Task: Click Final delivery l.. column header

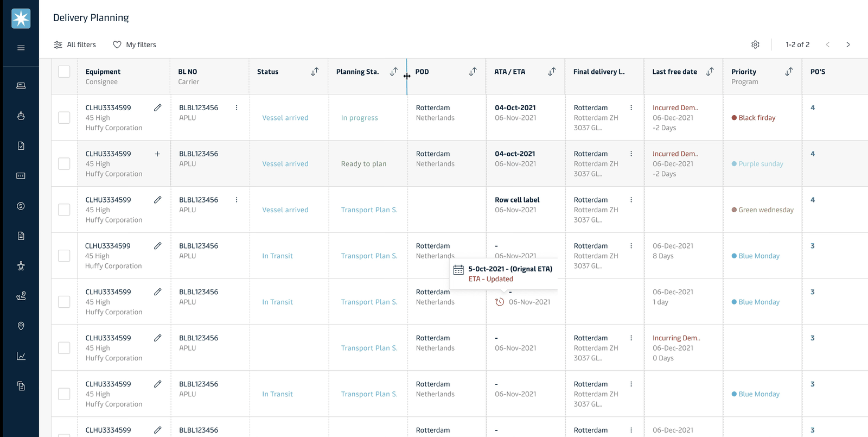Action: 599,72
